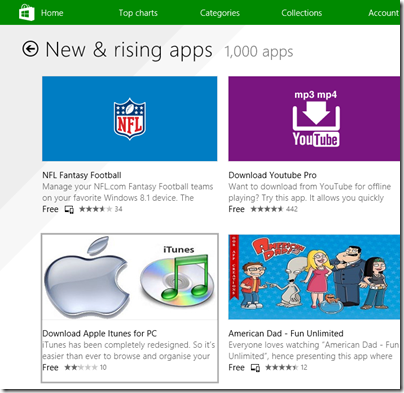
Task: Click the star rating of Apple Itunes app
Action: click(81, 368)
